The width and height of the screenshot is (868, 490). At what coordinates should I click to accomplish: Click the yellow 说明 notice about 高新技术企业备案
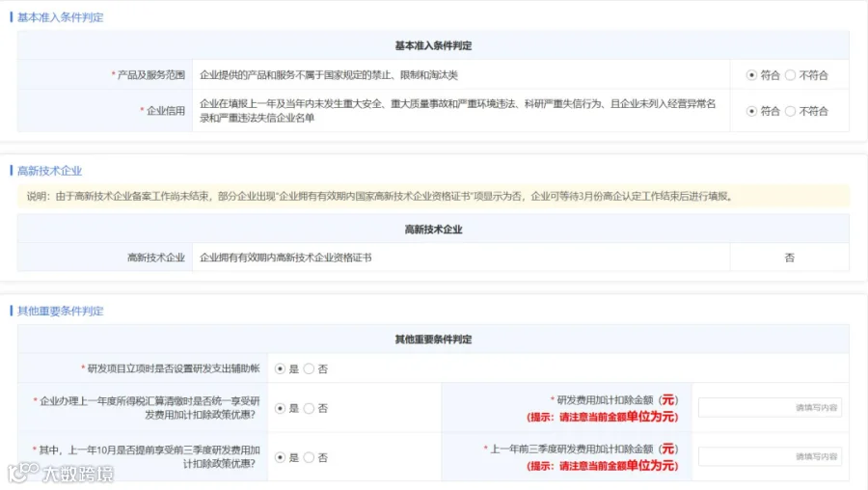point(433,196)
